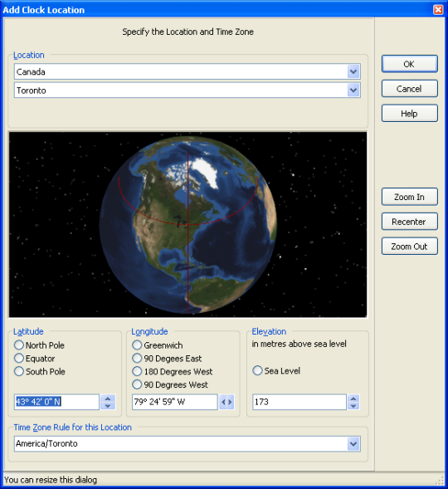Viewport: 448px width, 489px height.
Task: Select the 90 Degrees West option
Action: pyautogui.click(x=170, y=384)
